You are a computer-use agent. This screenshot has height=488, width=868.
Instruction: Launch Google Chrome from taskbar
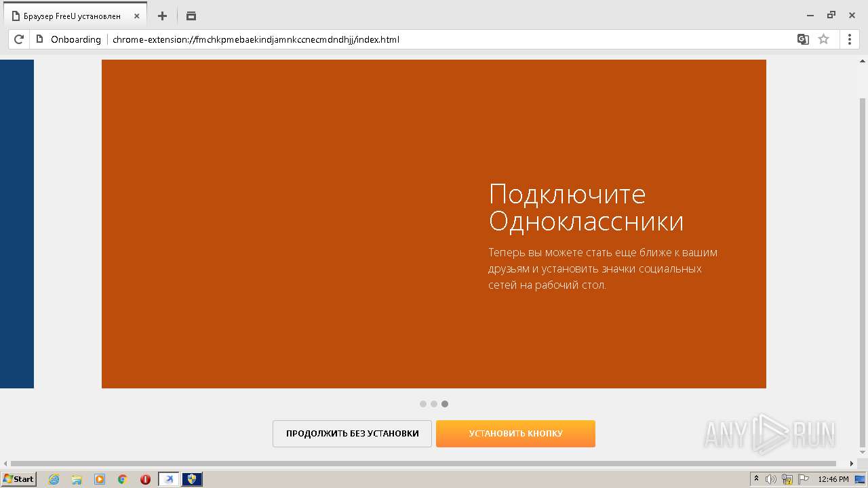[123, 479]
